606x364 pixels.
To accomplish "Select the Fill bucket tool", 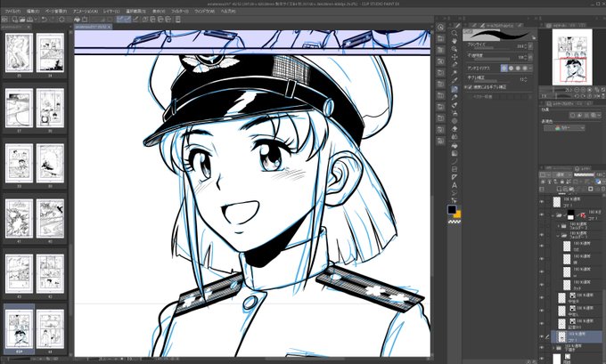I will pos(454,145).
